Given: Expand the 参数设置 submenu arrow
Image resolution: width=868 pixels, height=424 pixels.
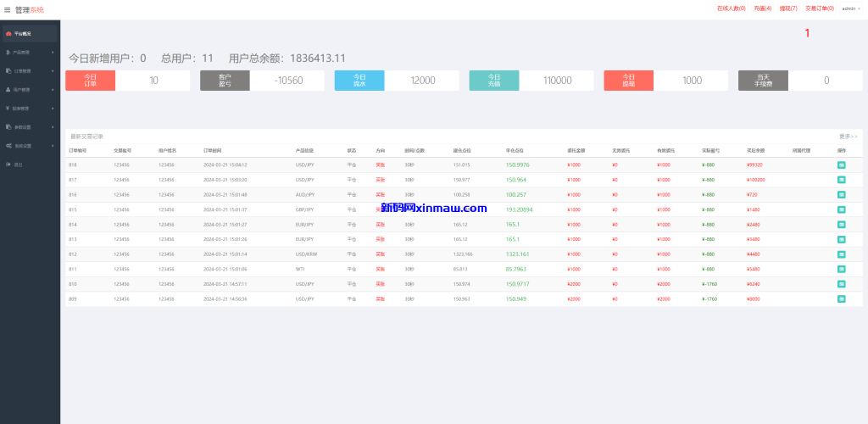Looking at the screenshot, I should click(x=53, y=126).
